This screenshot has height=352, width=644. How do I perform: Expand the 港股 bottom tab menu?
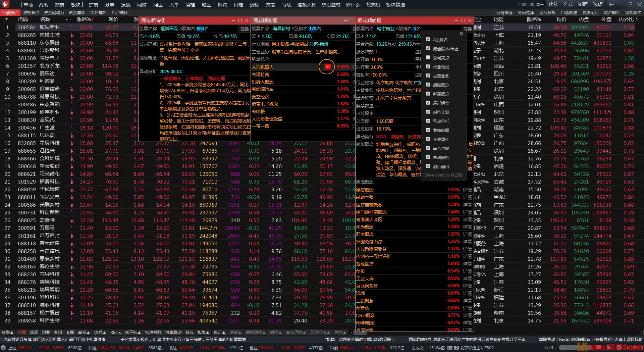(x=236, y=333)
